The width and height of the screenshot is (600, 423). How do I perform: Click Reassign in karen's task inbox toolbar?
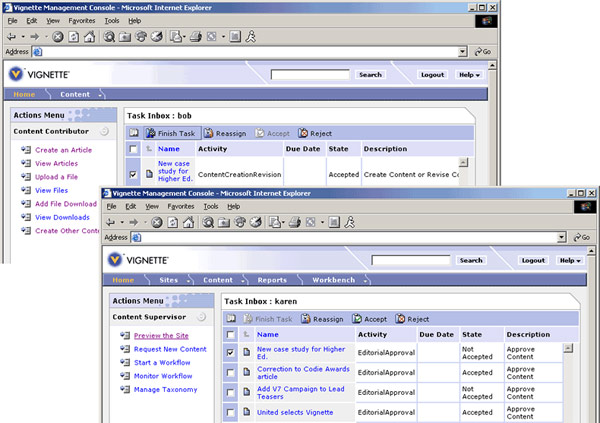(x=323, y=319)
